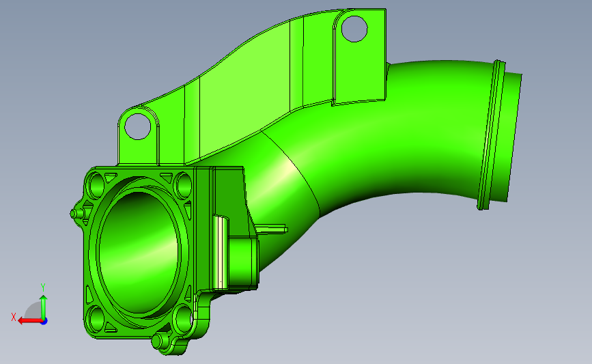Pick the bottom-right bolt hole of the flange
Screen dimensions: 592x364
tap(184, 319)
